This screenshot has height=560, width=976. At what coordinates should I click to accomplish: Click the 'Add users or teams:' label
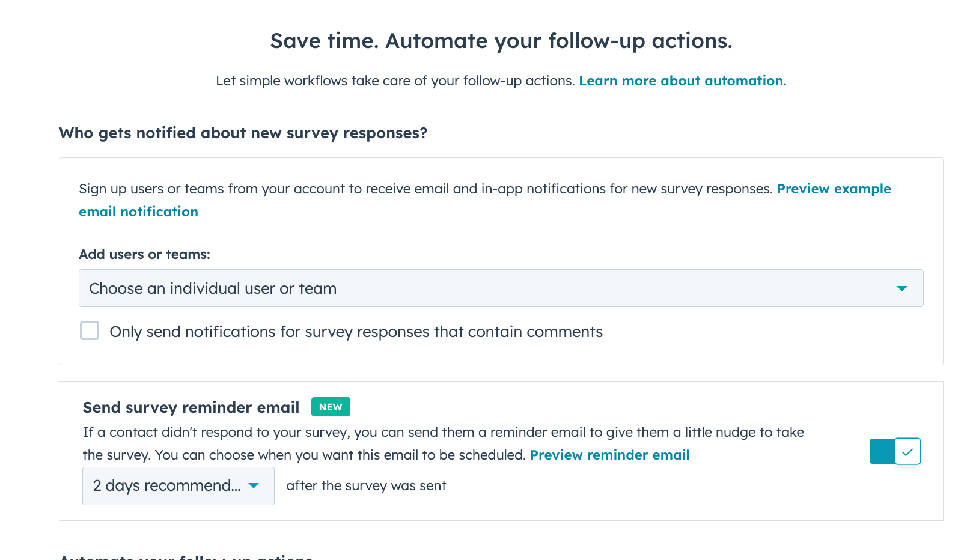145,254
